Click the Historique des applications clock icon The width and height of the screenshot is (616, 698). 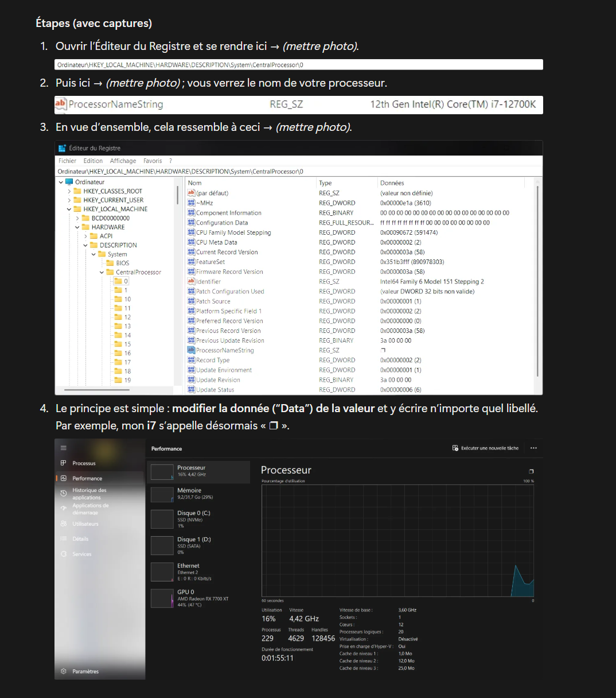point(64,494)
